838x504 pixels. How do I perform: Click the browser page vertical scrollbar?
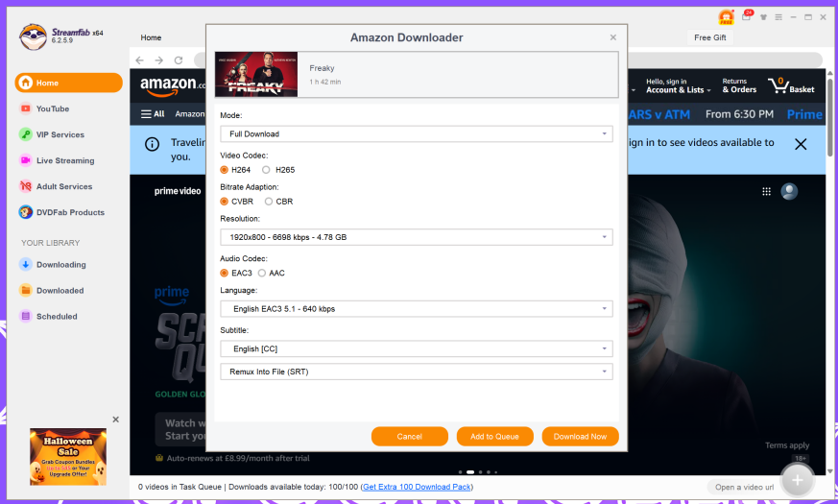pyautogui.click(x=830, y=117)
